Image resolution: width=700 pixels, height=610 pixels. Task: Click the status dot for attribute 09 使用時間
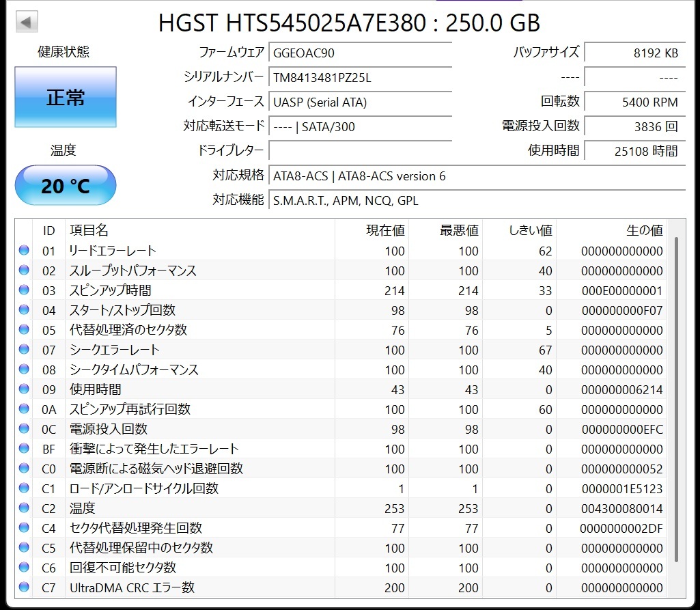pyautogui.click(x=24, y=389)
